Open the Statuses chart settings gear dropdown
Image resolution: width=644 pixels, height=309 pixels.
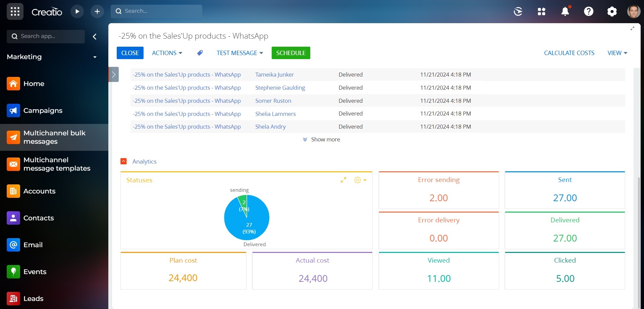point(360,180)
